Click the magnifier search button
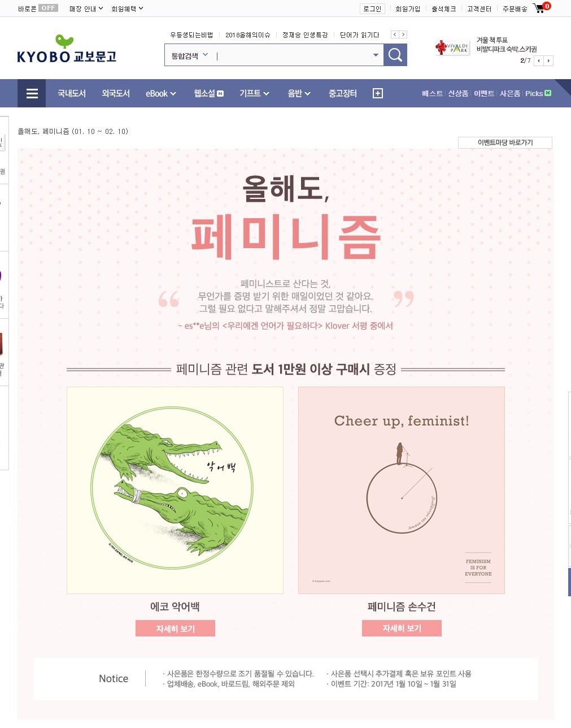The width and height of the screenshot is (571, 728). pos(395,55)
